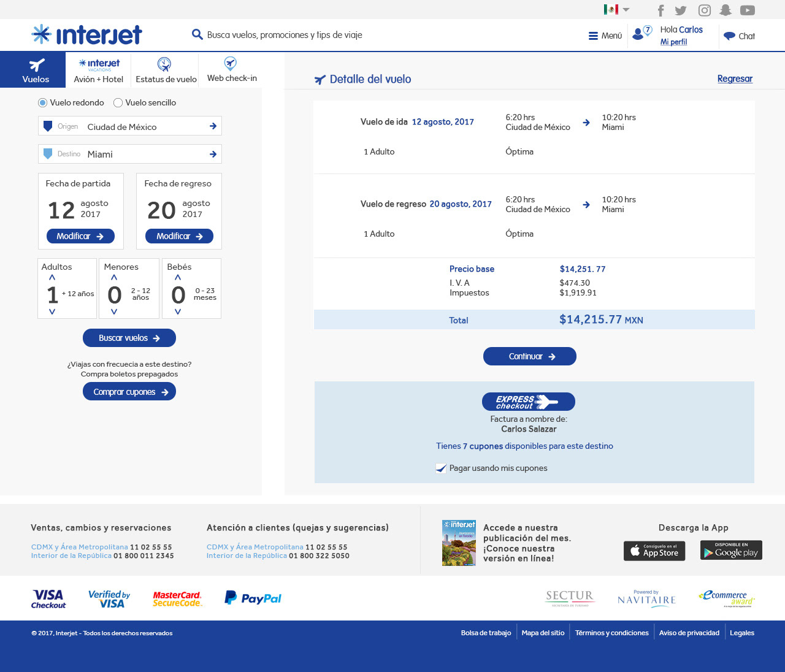The image size is (785, 672).
Task: Decrease the Menores count
Action: coord(114,311)
